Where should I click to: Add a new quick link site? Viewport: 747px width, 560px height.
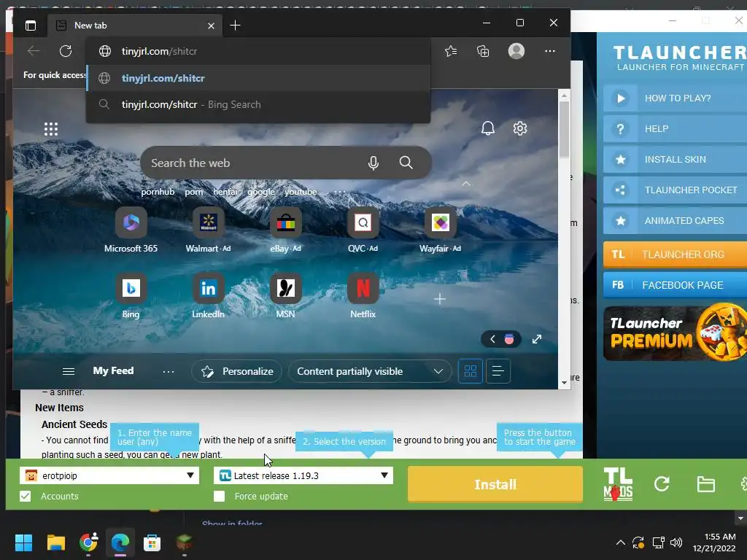pyautogui.click(x=440, y=299)
